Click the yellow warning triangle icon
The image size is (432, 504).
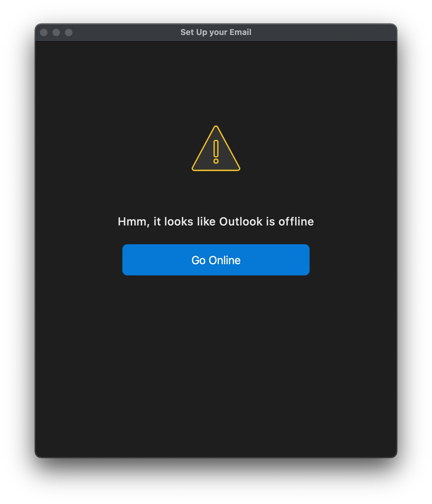coord(216,149)
